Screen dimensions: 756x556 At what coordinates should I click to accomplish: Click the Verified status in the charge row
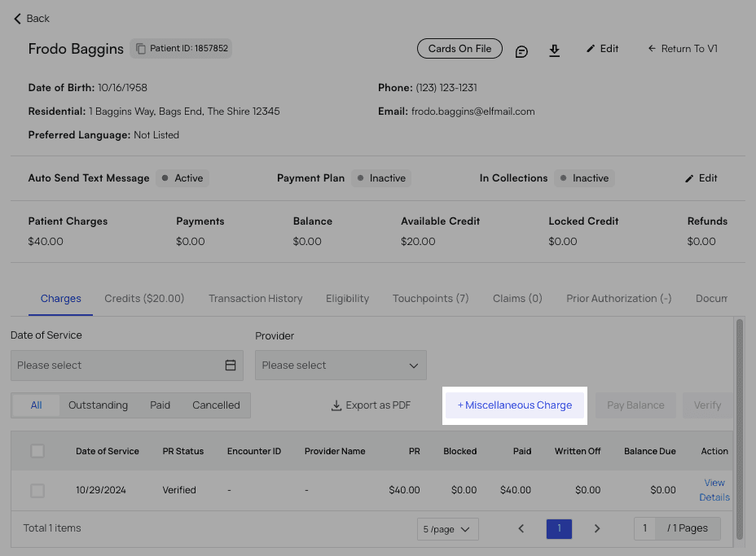(x=179, y=490)
